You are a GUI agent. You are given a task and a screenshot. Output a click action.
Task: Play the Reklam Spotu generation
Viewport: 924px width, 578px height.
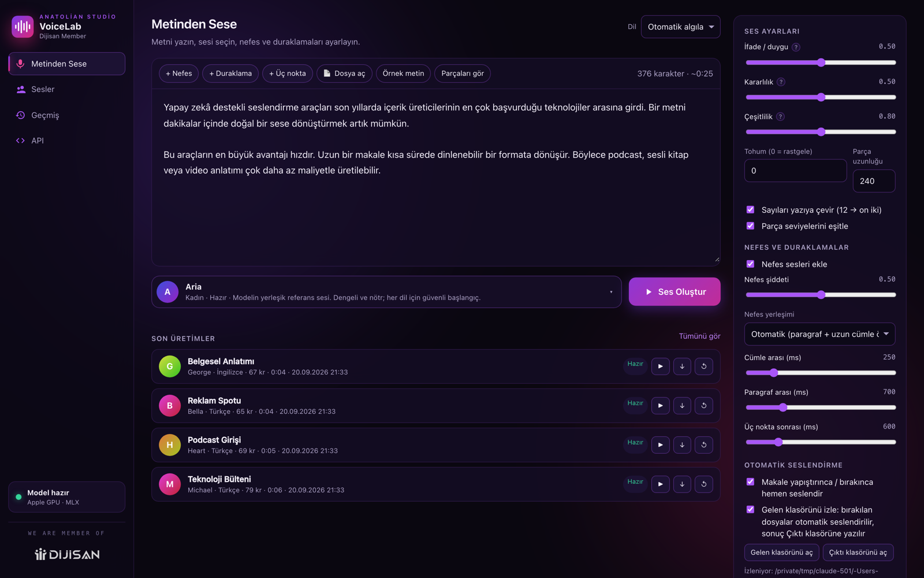click(660, 406)
